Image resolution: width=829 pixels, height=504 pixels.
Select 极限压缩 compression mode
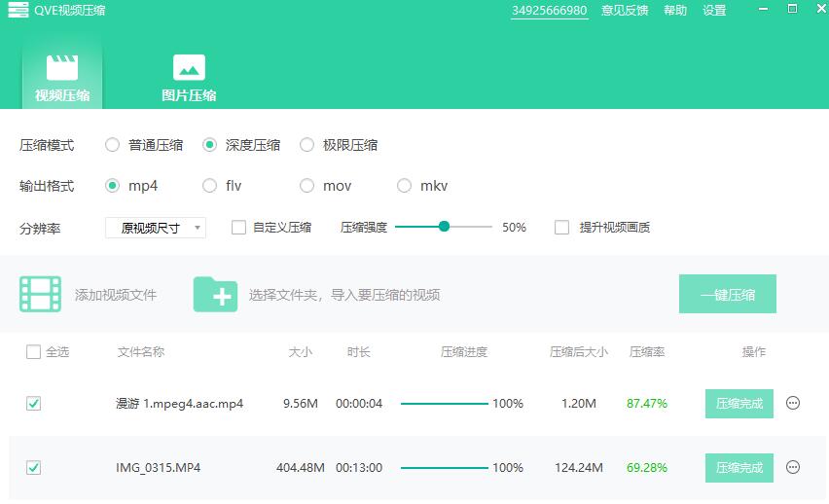(307, 145)
